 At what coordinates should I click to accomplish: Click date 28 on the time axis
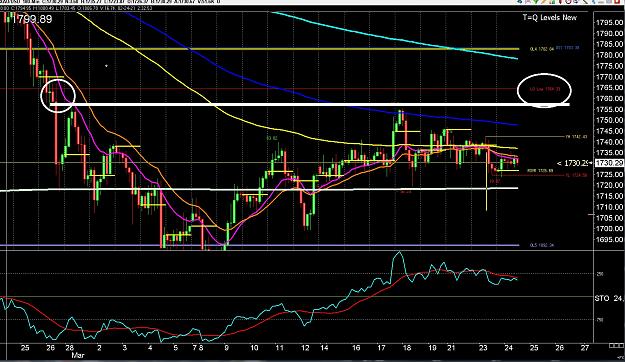(x=69, y=348)
